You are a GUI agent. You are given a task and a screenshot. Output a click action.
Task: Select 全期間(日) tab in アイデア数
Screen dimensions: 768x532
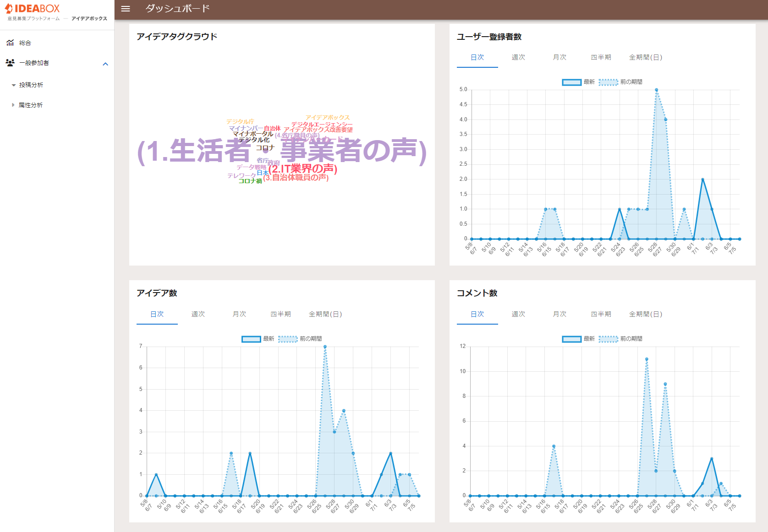tap(325, 314)
